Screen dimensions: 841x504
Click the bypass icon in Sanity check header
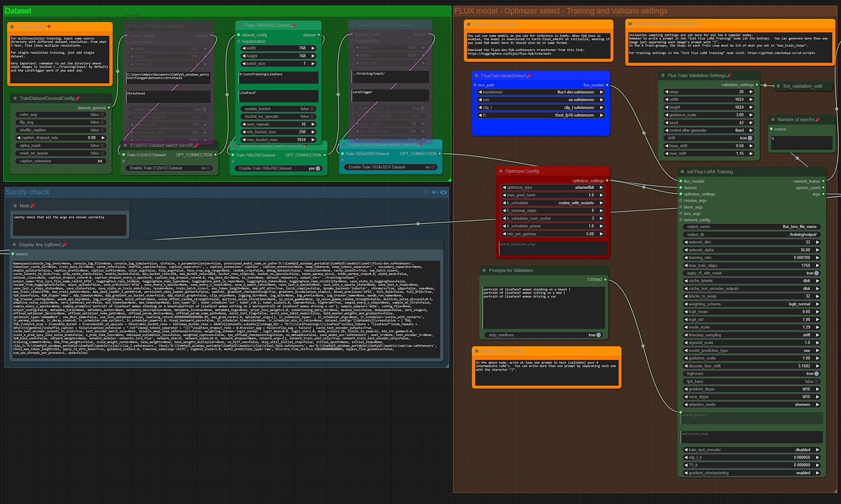(434, 192)
